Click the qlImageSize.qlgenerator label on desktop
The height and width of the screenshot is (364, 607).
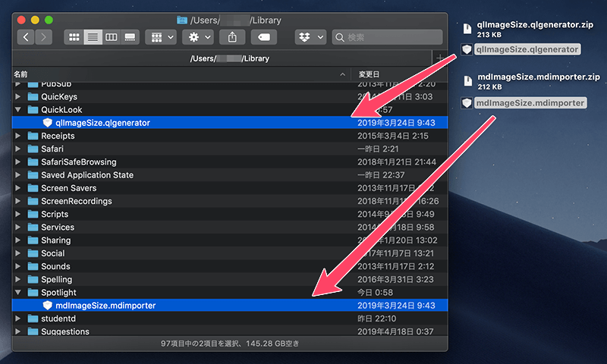coord(527,49)
